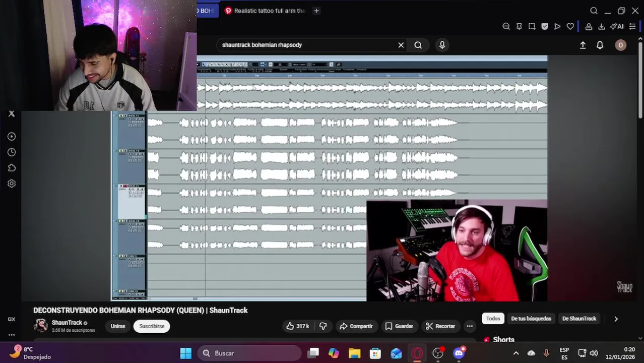The image size is (644, 363).
Task: Open Settings gear in sidebar
Action: pyautogui.click(x=12, y=184)
